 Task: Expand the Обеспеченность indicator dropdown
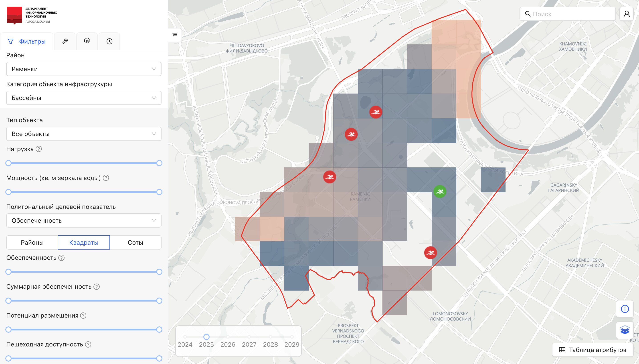(84, 220)
